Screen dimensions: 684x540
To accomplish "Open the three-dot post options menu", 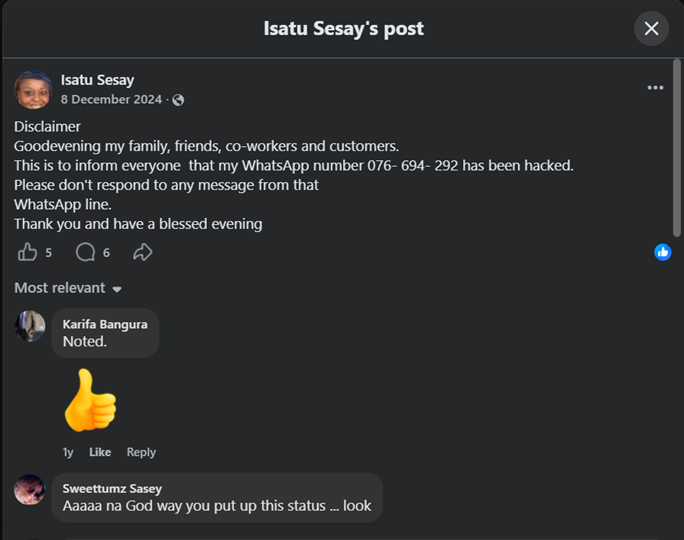I will 655,88.
